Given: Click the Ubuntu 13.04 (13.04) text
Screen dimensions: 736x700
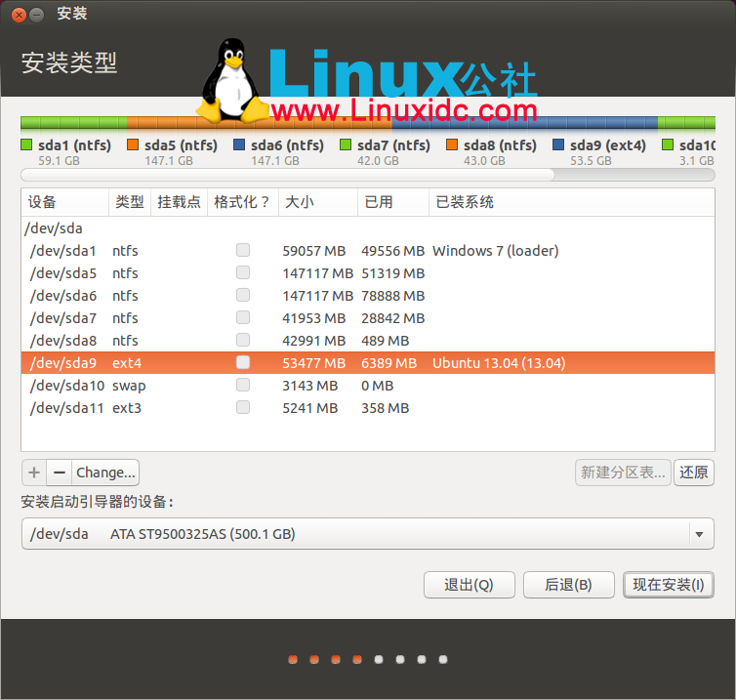Looking at the screenshot, I should (x=499, y=363).
